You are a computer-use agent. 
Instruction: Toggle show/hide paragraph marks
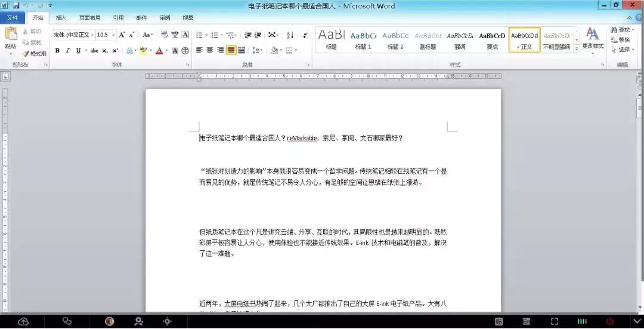(305, 35)
